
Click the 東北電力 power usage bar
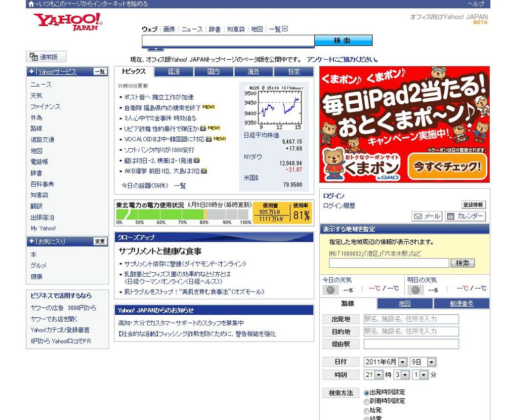pos(184,214)
